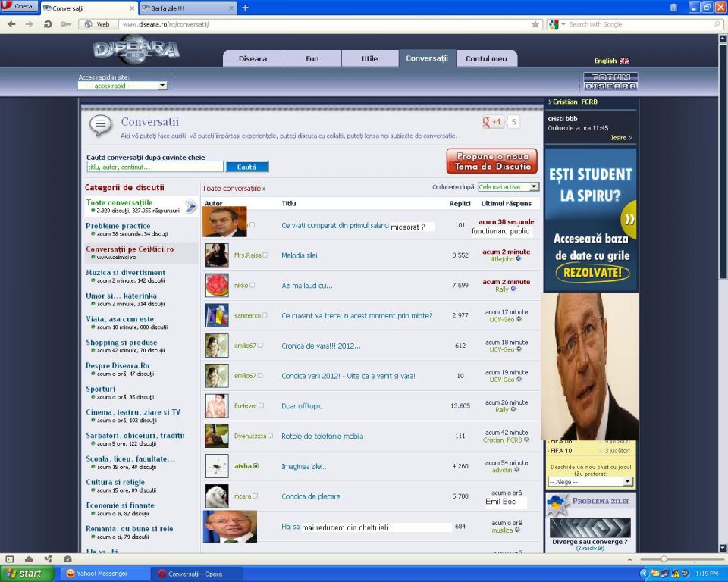Viewport: 728px width, 582px height.
Task: Click the Esti student la Spiru ad
Action: (591, 220)
